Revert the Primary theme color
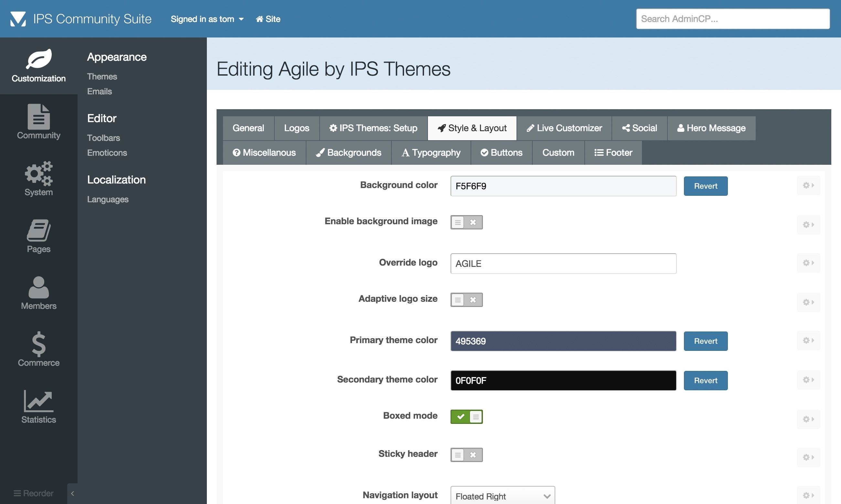 point(706,341)
